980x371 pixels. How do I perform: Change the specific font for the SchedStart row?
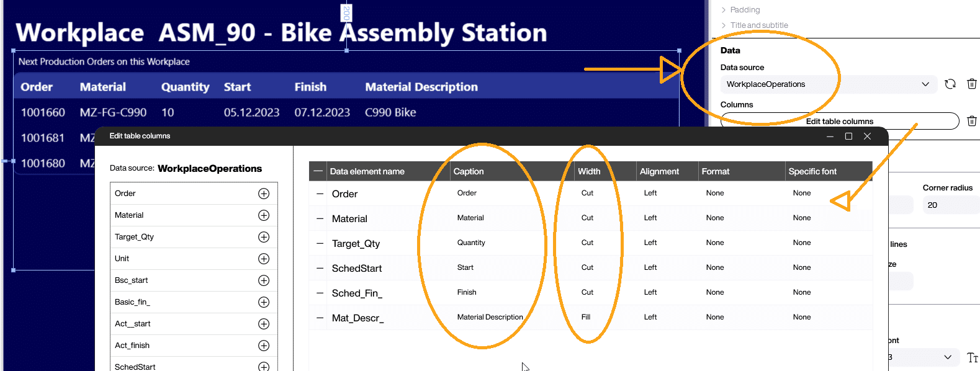click(802, 267)
